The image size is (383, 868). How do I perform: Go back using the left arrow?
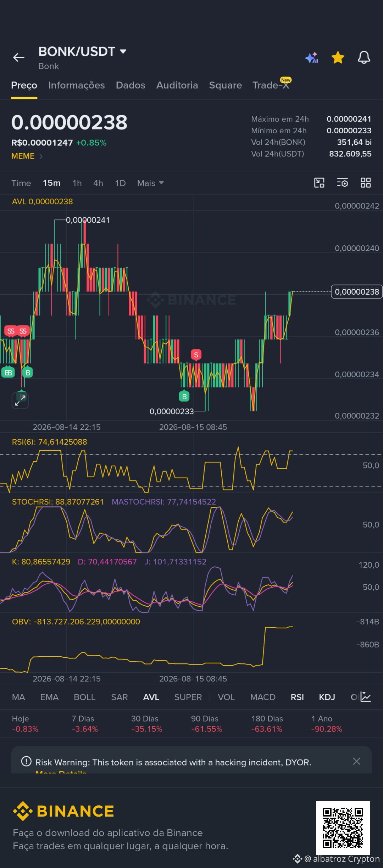[x=19, y=57]
